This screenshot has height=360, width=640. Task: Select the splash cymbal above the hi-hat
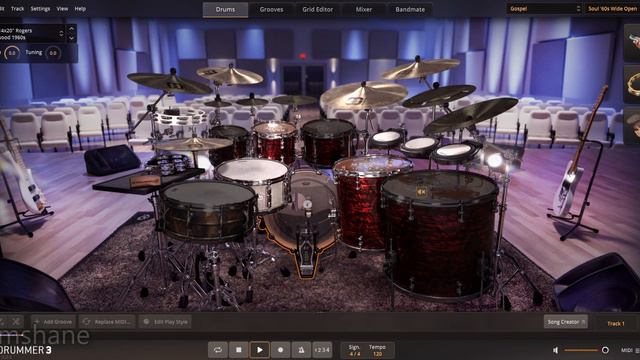(x=230, y=75)
